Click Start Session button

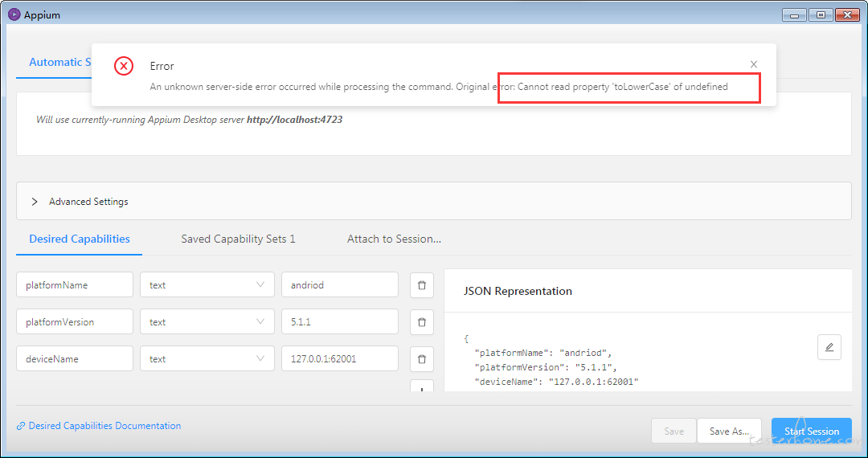tap(812, 431)
